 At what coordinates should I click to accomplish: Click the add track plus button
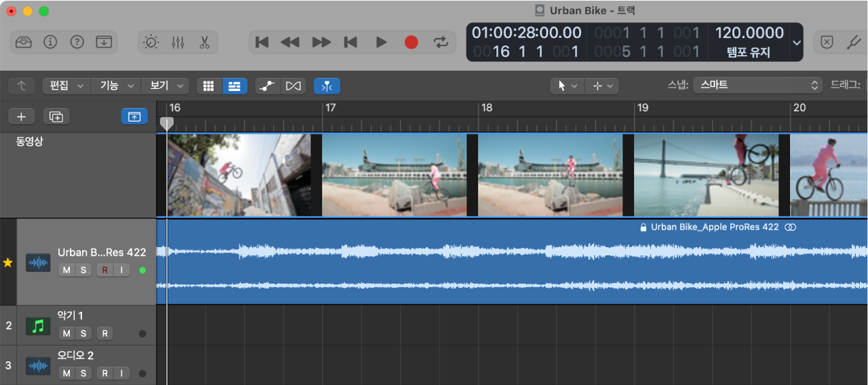pos(21,117)
